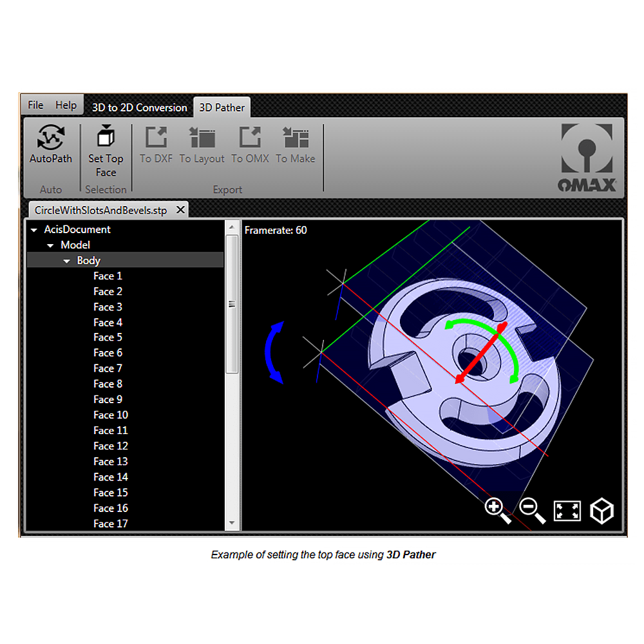Export the model To OMX

[x=249, y=144]
